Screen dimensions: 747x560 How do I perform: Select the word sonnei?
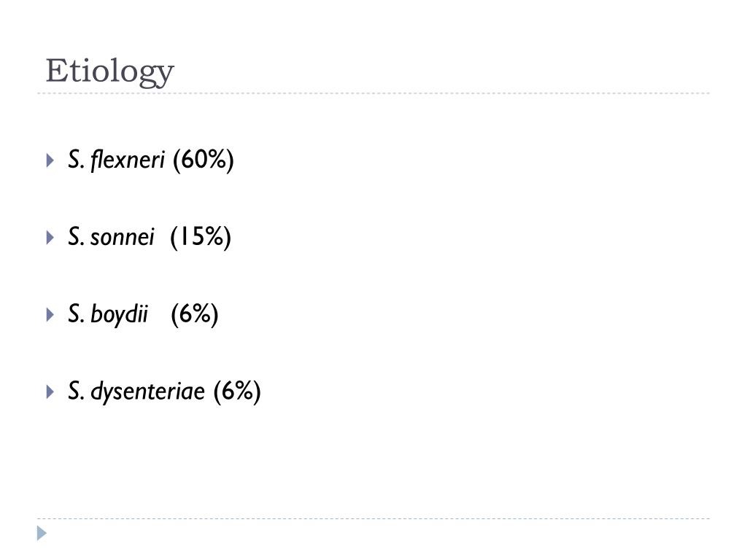(x=123, y=237)
